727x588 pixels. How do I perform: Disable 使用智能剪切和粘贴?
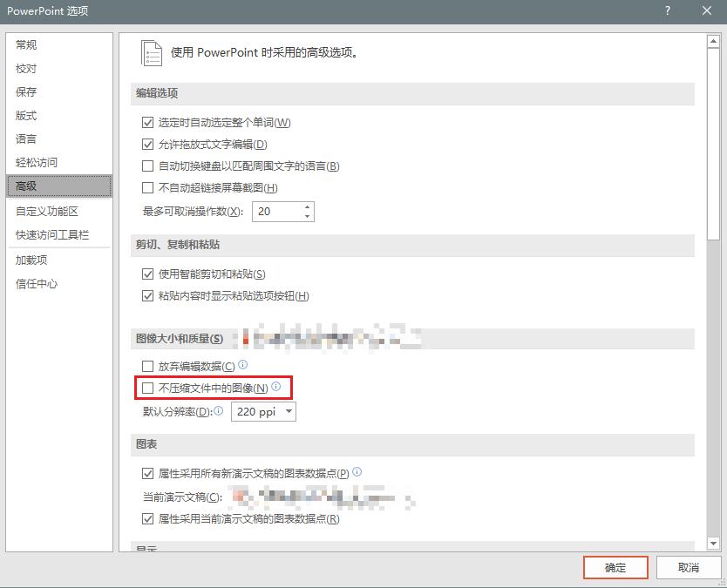pyautogui.click(x=147, y=273)
